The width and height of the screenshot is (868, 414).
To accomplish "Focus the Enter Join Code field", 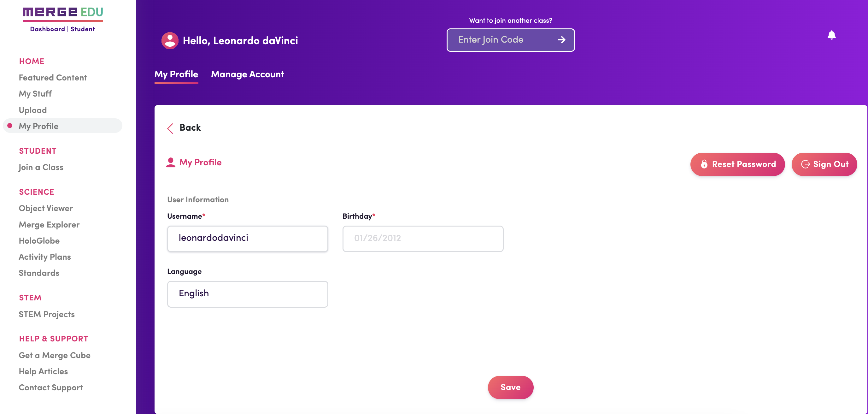I will 502,40.
